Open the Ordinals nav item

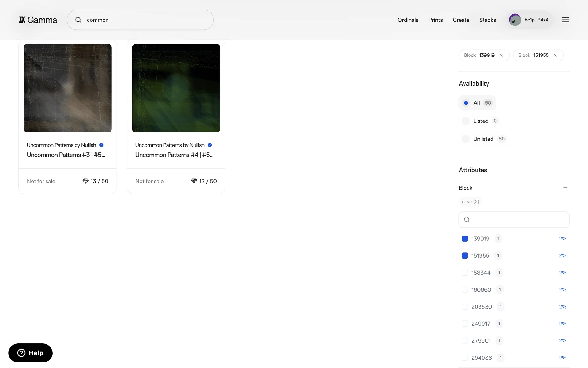click(408, 20)
